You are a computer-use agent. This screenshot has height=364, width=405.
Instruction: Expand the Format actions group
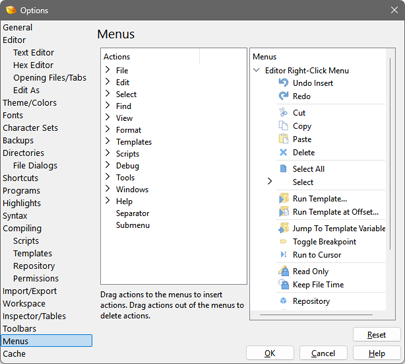coord(107,130)
